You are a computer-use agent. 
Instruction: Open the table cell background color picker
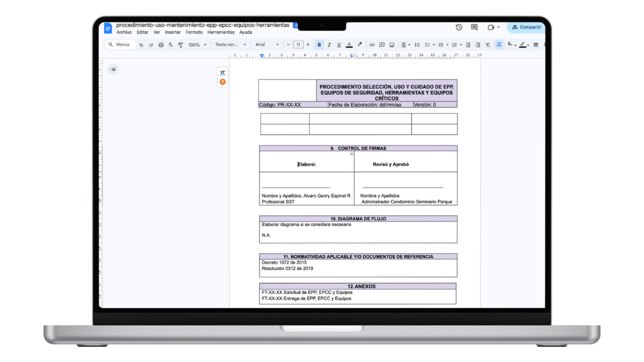(x=511, y=45)
